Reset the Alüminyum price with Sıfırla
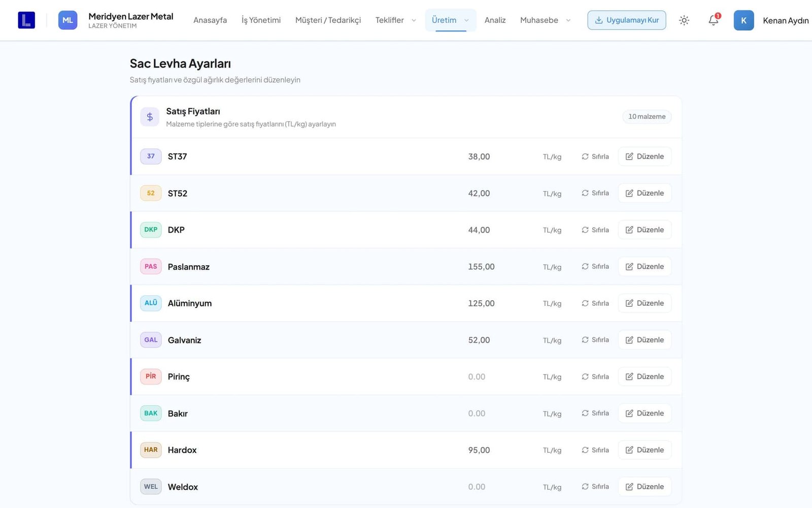 click(595, 303)
